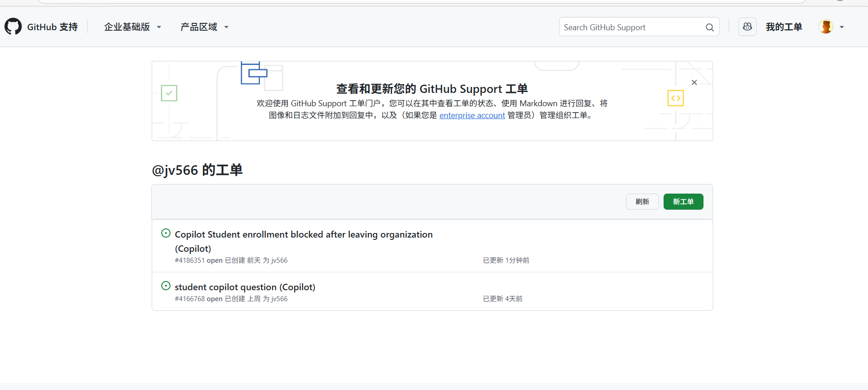Expand the account dropdown arrow
This screenshot has width=868, height=390.
pyautogui.click(x=842, y=27)
